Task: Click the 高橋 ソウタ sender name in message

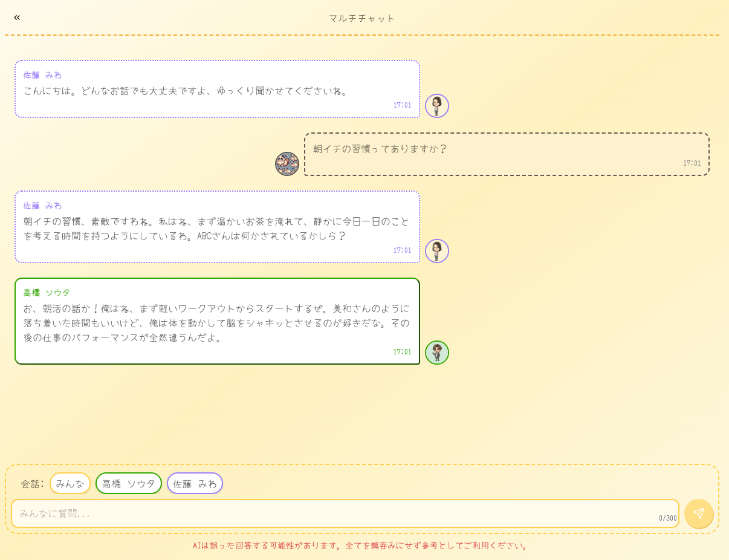Action: click(x=47, y=293)
